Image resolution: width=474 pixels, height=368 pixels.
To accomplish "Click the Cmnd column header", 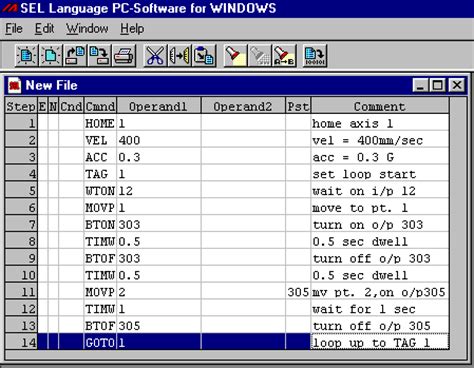I will [100, 106].
